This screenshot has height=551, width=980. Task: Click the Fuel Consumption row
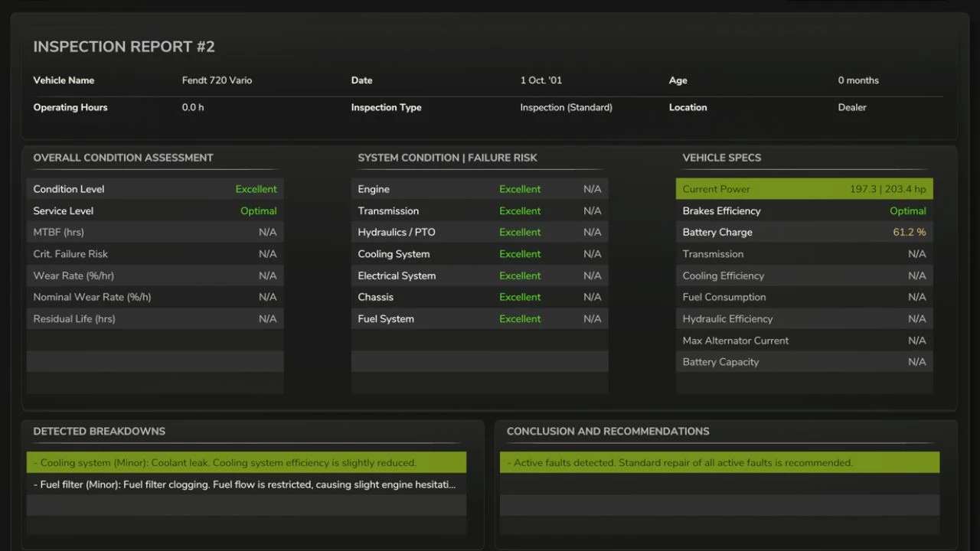pos(804,297)
